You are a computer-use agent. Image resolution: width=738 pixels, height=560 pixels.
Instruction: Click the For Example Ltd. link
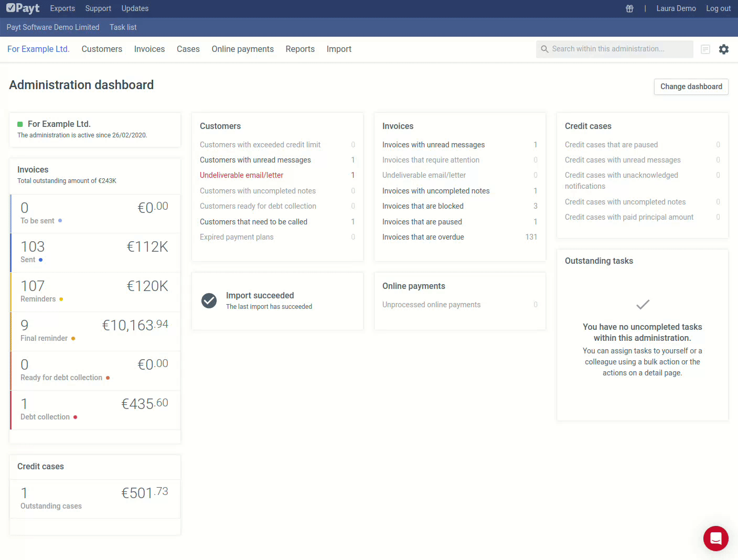[x=38, y=49]
